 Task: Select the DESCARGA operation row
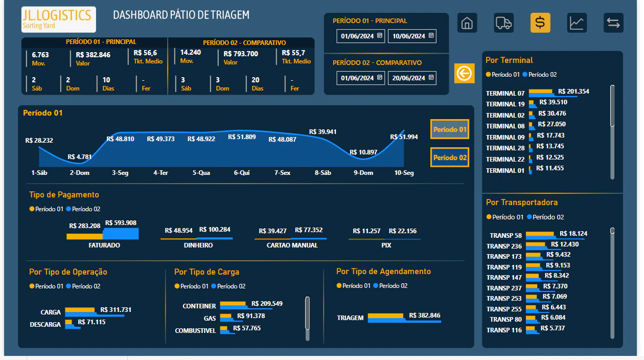[x=67, y=324]
